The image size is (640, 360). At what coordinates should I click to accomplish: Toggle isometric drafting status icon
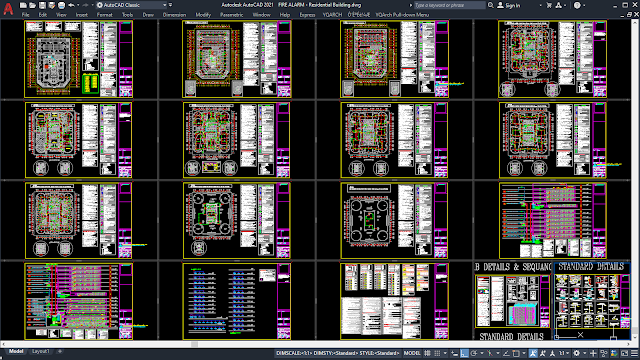[x=490, y=353]
